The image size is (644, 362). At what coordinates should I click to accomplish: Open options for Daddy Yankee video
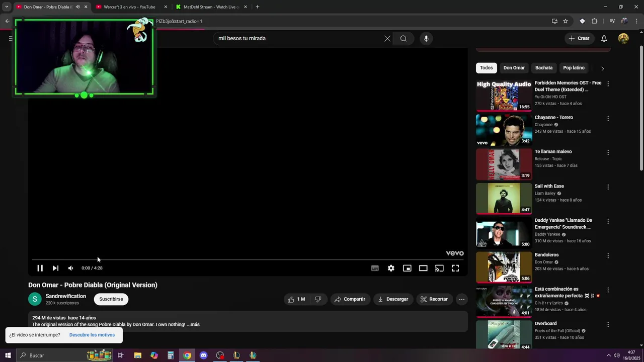tap(608, 221)
